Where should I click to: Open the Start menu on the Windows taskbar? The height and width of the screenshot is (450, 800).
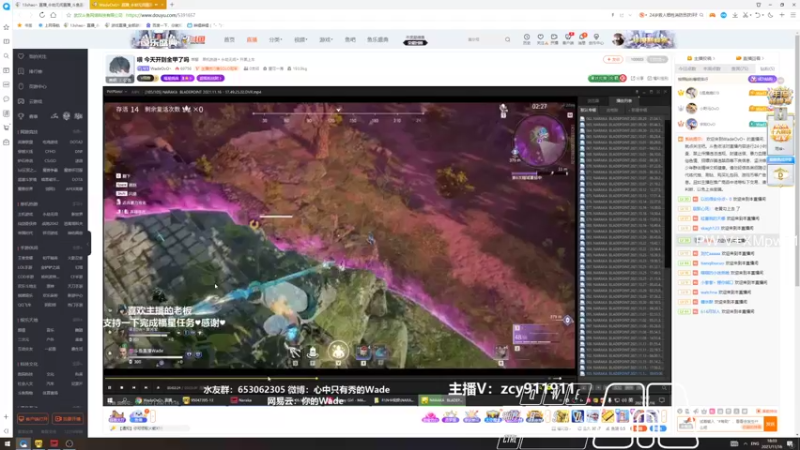tap(7, 444)
